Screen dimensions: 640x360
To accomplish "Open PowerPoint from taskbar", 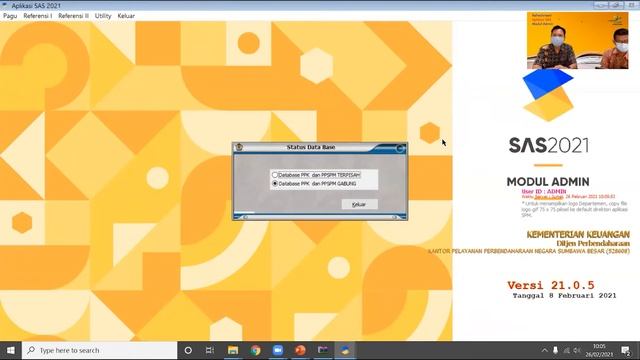I will coord(300,350).
